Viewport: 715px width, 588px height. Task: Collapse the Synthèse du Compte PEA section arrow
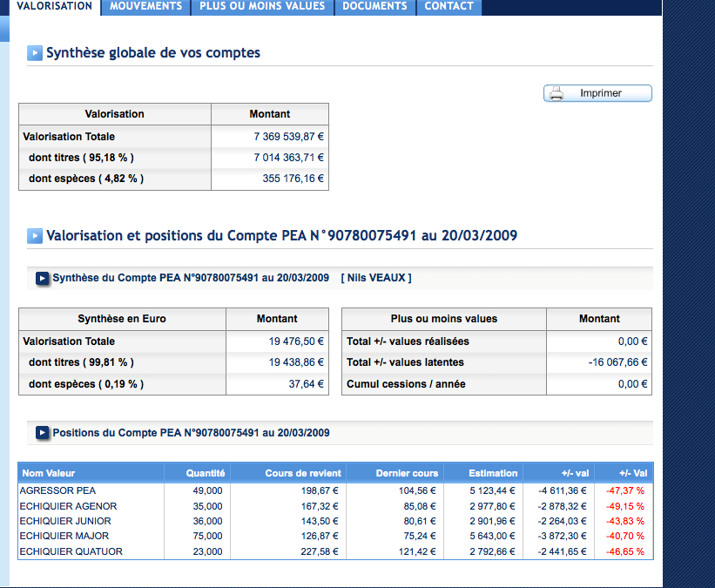pyautogui.click(x=42, y=278)
